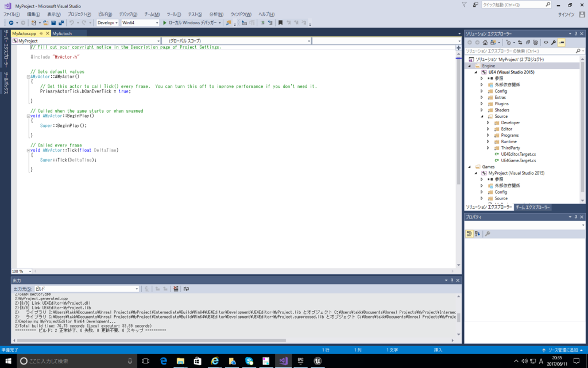The image size is (588, 368).
Task: Switch to the チーム エクスプローラー tab
Action: pyautogui.click(x=532, y=207)
